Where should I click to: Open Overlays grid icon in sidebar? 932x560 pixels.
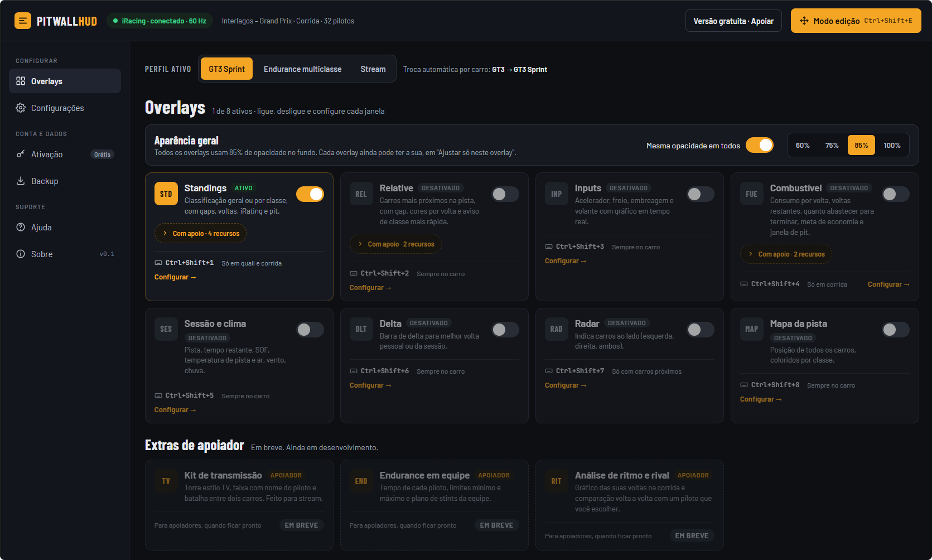[x=21, y=81]
